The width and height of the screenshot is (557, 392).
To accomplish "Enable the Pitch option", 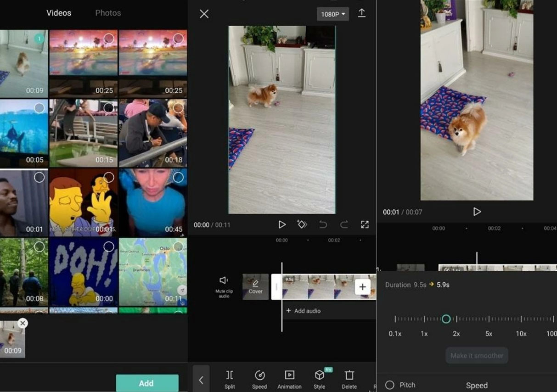I will click(x=390, y=385).
